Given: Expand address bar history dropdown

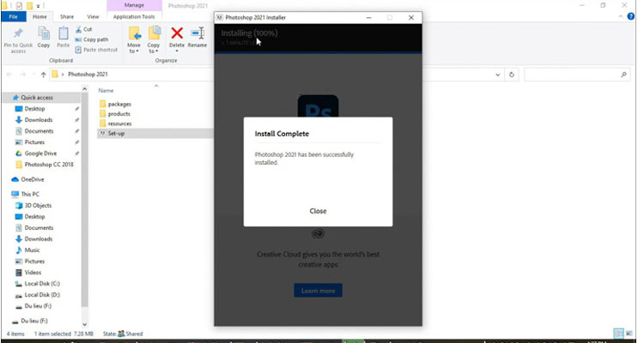Looking at the screenshot, I should click(x=497, y=75).
